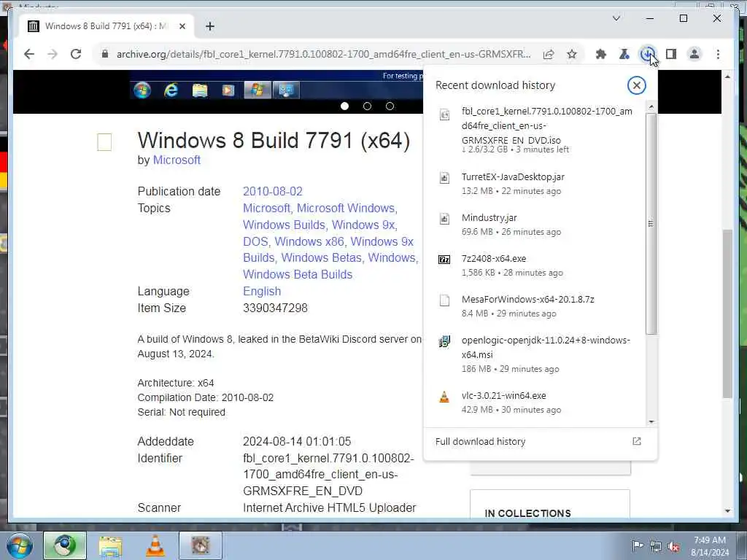Click the Mindustry jar file icon
The width and height of the screenshot is (747, 560).
tap(444, 219)
